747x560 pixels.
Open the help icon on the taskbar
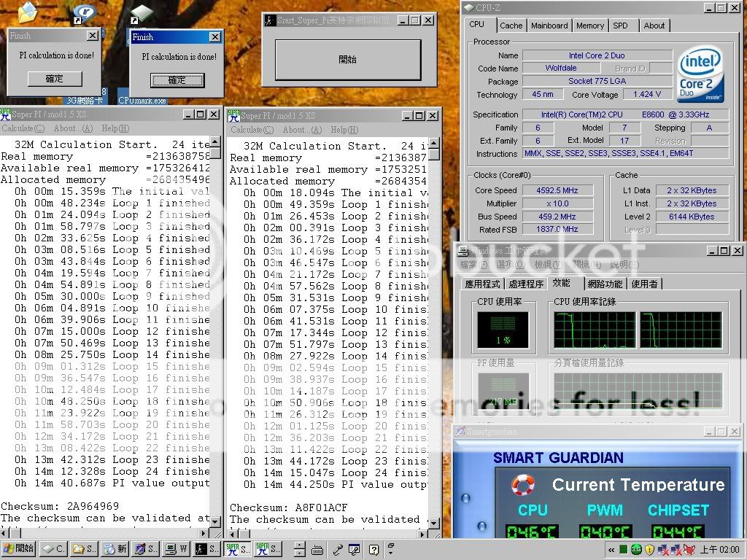click(373, 549)
